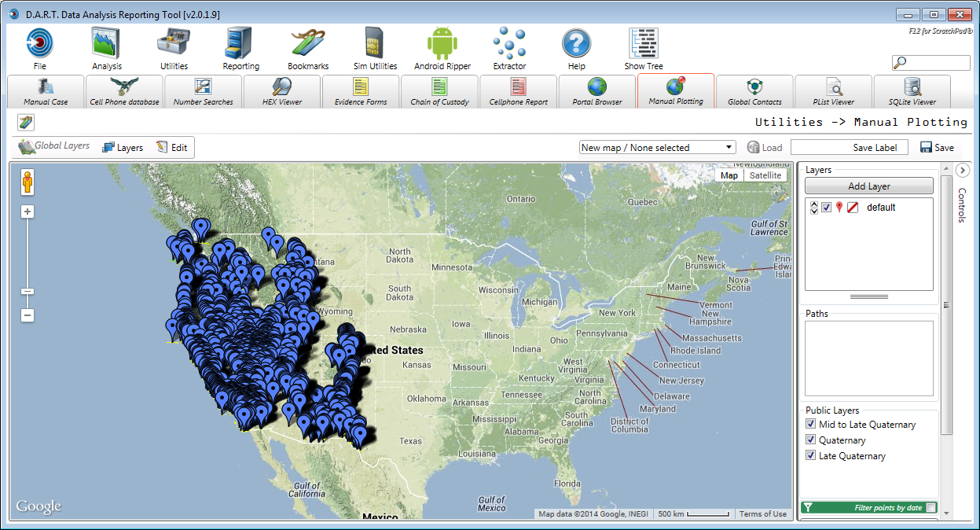Open the New map / None selected dropdown
980x530 pixels.
(x=657, y=147)
